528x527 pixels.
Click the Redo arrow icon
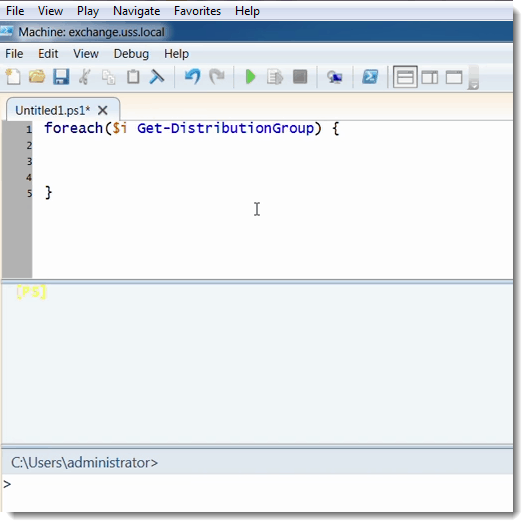[x=217, y=77]
